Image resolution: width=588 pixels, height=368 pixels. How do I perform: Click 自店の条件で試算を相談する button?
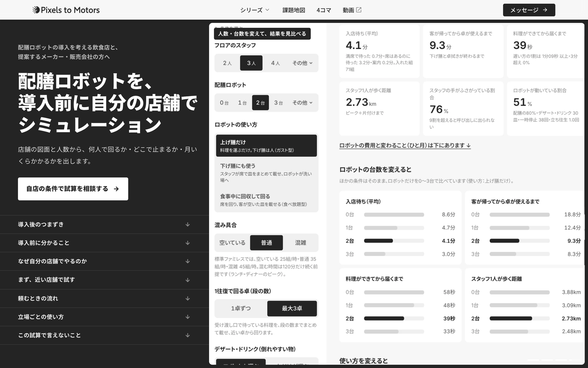click(73, 189)
